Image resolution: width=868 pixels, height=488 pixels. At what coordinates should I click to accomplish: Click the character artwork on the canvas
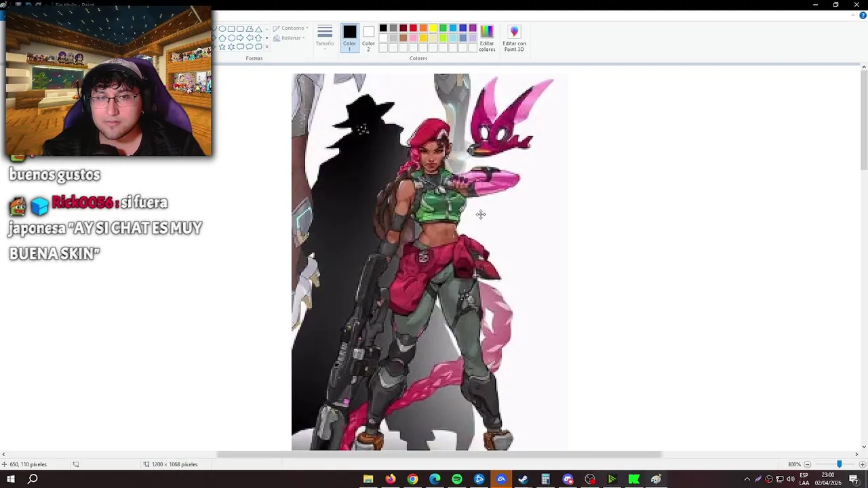429,262
